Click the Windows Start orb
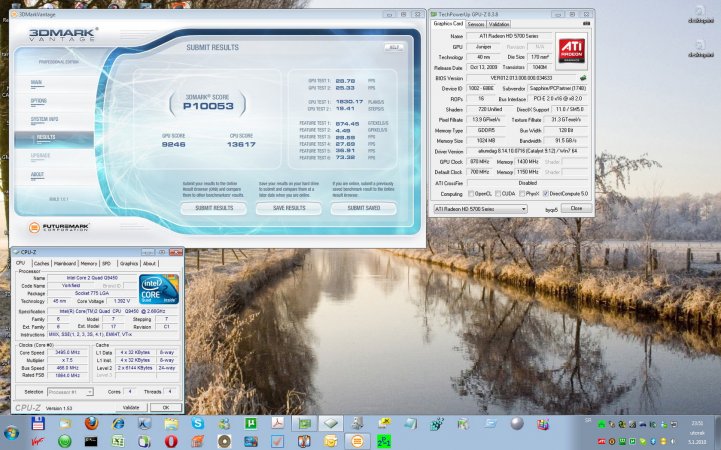721x450 pixels. click(11, 433)
